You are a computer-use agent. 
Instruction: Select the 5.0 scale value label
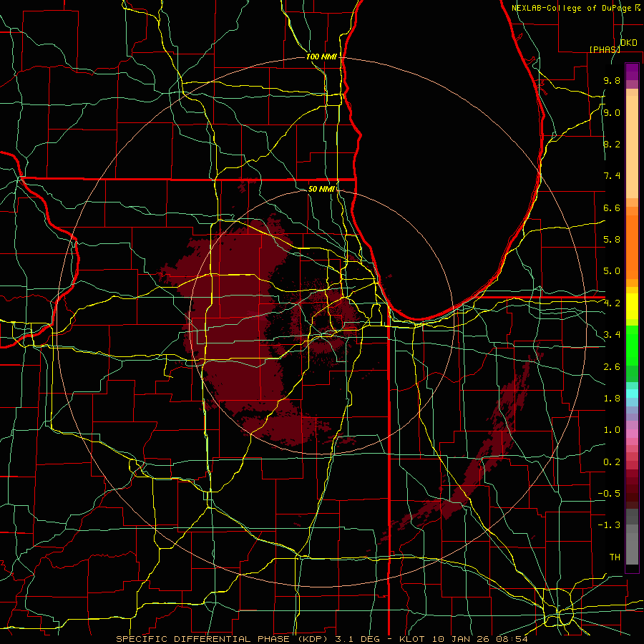point(612,271)
